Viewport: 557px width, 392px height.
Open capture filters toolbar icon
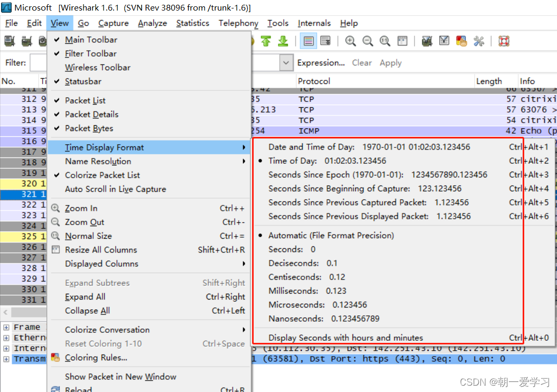click(x=427, y=41)
